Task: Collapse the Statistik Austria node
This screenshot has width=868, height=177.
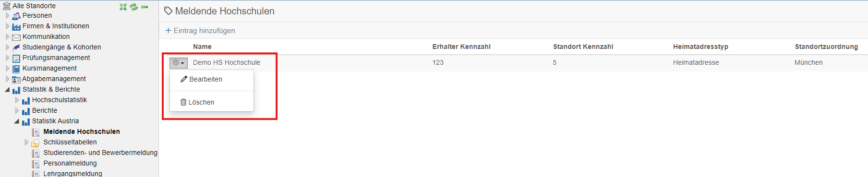Action: pos(17,121)
